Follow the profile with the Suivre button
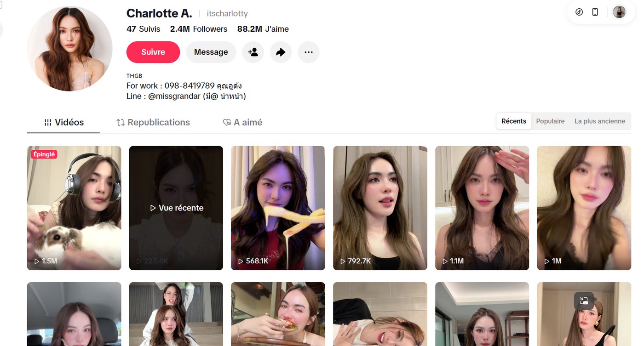 (x=153, y=52)
